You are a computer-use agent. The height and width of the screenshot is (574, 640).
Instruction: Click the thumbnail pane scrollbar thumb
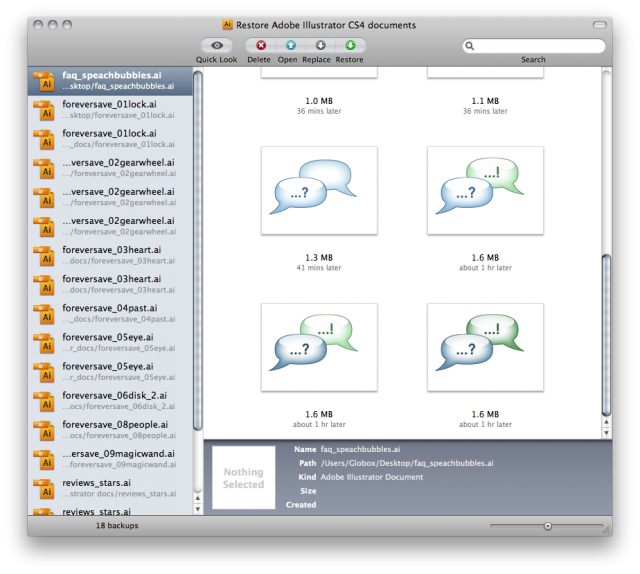click(607, 335)
